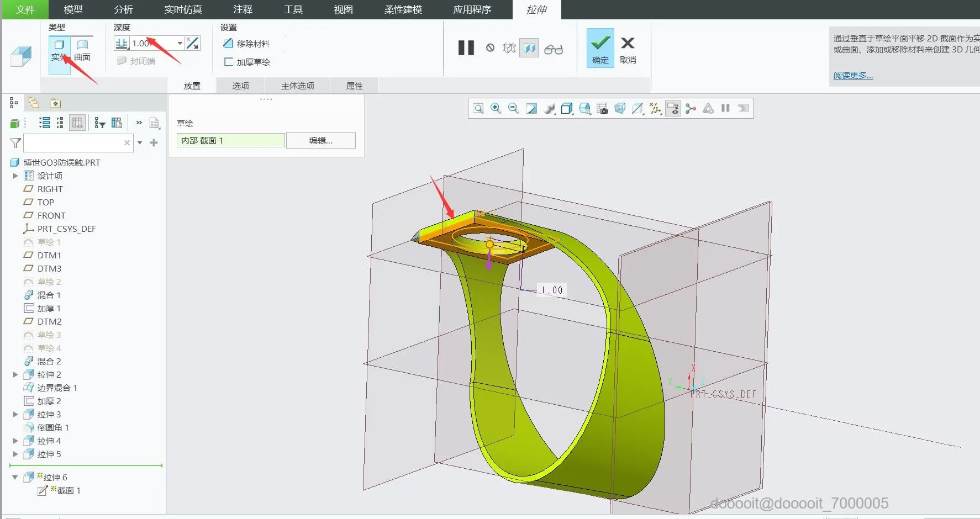980x519 pixels.
Task: Click the surface (曲面) type icon
Action: pos(82,49)
